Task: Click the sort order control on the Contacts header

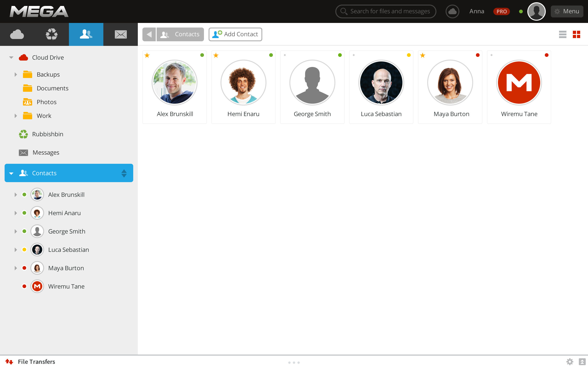Action: (124, 173)
